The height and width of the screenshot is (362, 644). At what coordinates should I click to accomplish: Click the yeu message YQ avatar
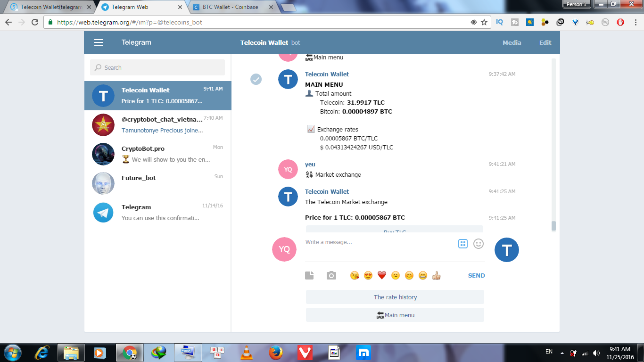288,169
